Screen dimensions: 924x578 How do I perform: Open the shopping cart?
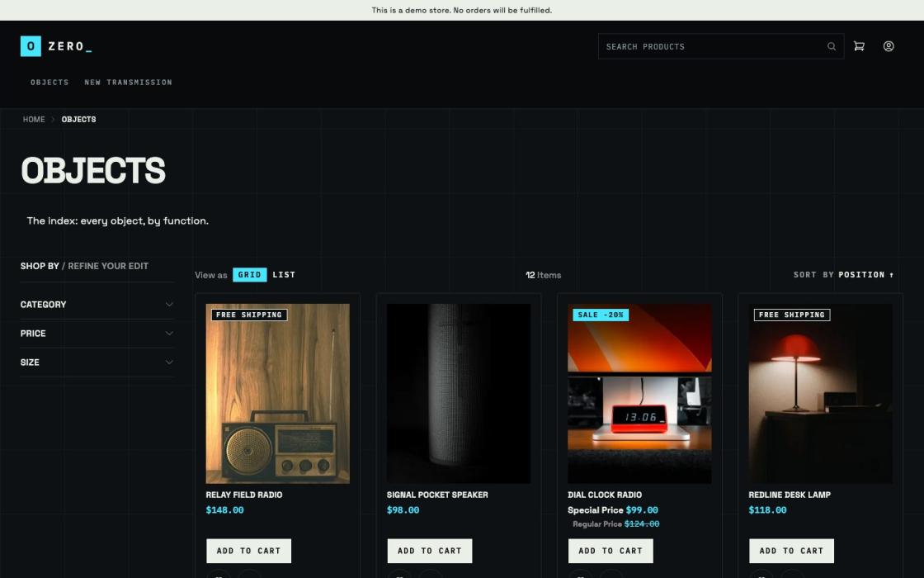(859, 46)
